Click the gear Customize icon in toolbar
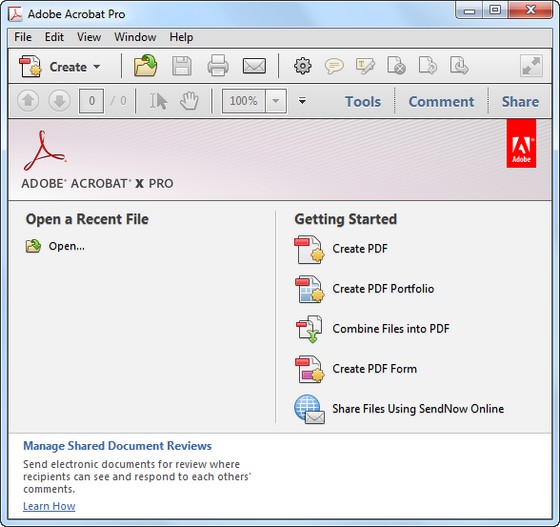 (x=302, y=66)
